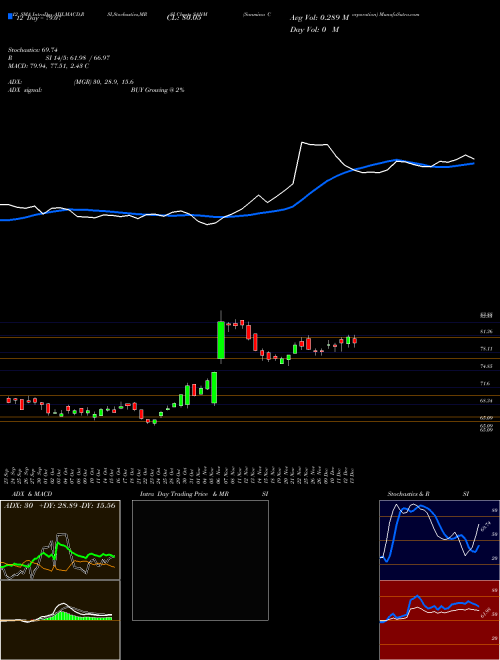
Task: Open the ADX indicator chart thumbnail
Action: (x=60, y=540)
